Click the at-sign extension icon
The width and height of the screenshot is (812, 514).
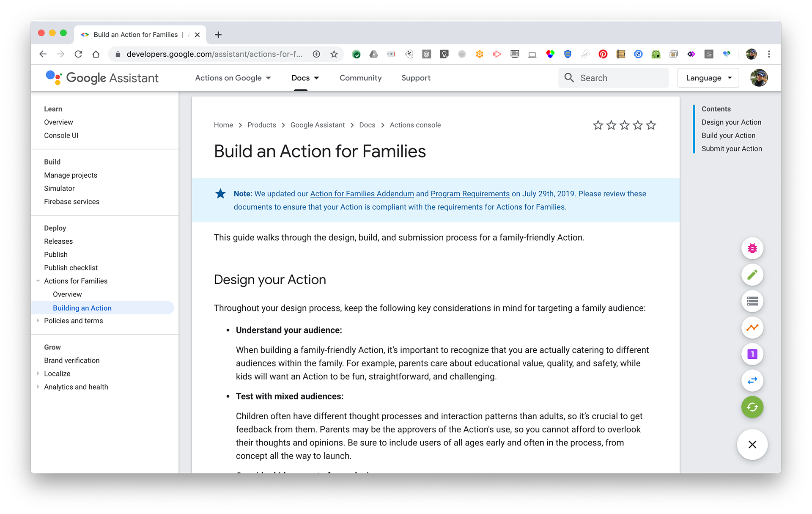426,54
